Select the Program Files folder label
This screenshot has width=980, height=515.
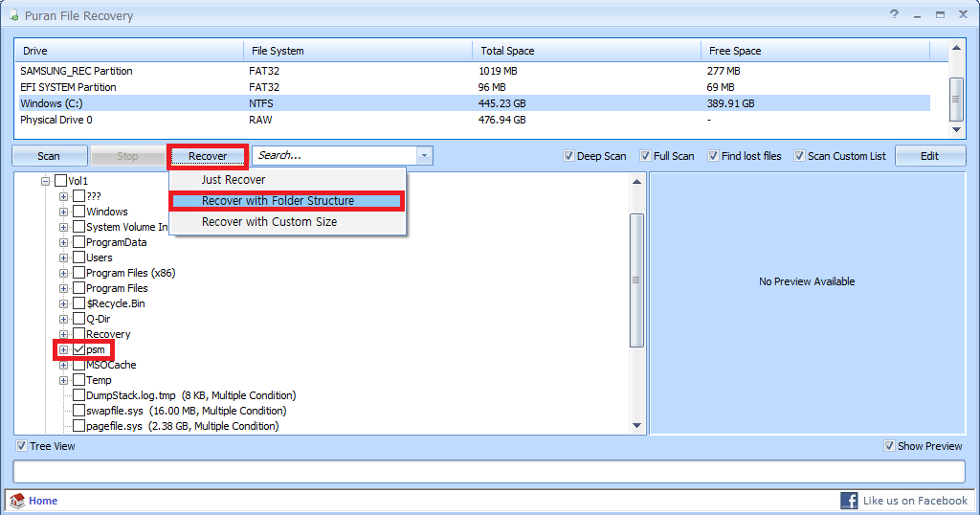click(x=117, y=288)
